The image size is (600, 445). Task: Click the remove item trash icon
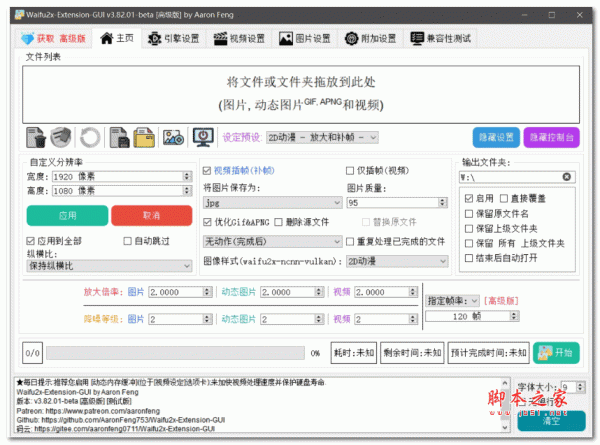point(36,137)
